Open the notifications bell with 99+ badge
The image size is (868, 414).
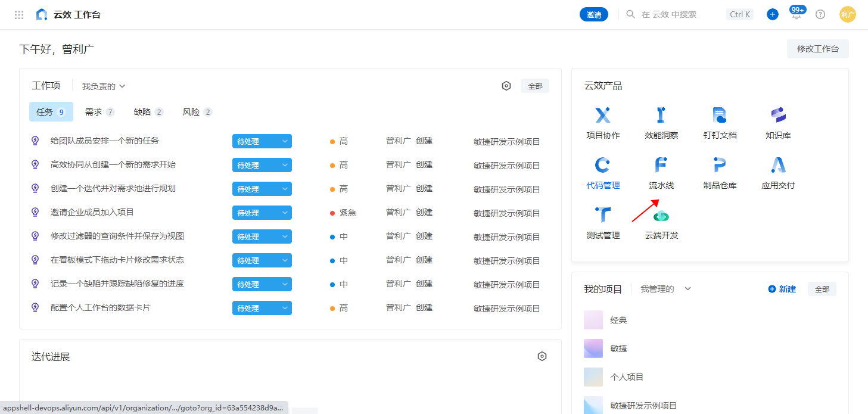click(797, 14)
